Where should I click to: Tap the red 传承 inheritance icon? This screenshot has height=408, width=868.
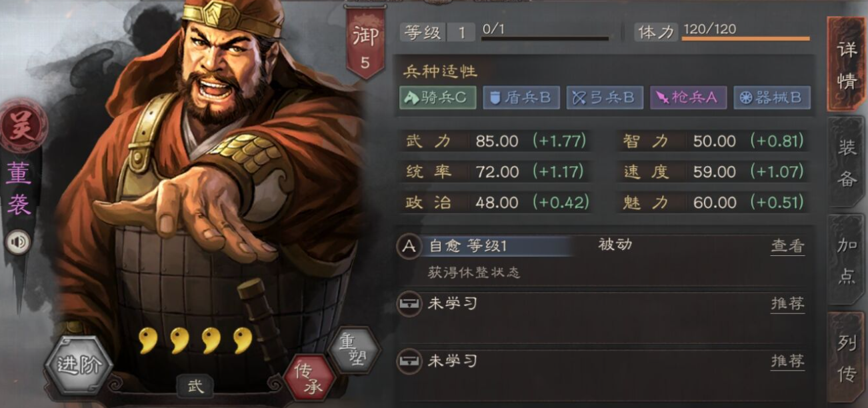click(309, 378)
